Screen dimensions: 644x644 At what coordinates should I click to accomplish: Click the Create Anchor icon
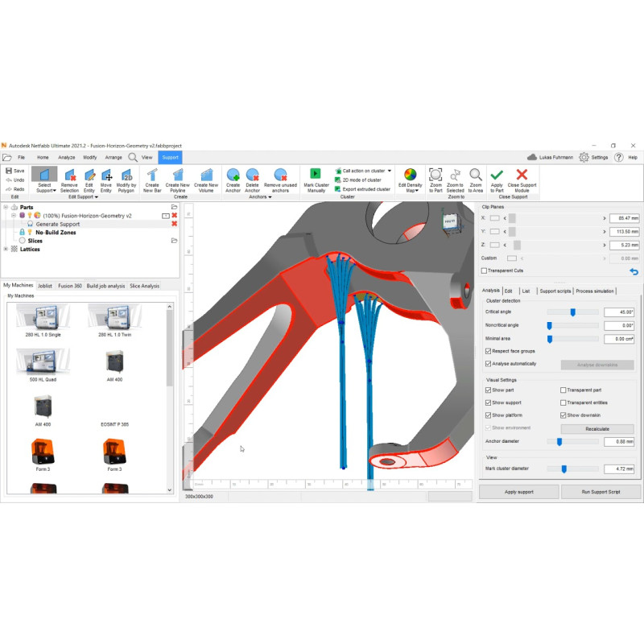233,175
